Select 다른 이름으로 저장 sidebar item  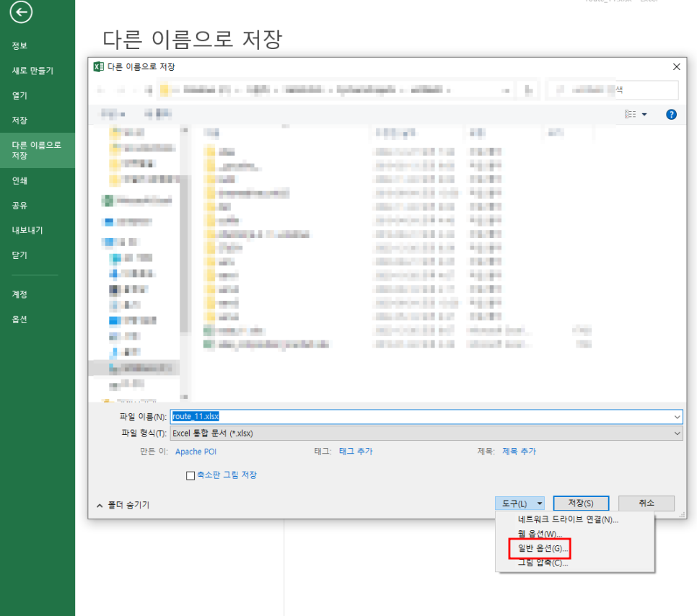pos(38,150)
